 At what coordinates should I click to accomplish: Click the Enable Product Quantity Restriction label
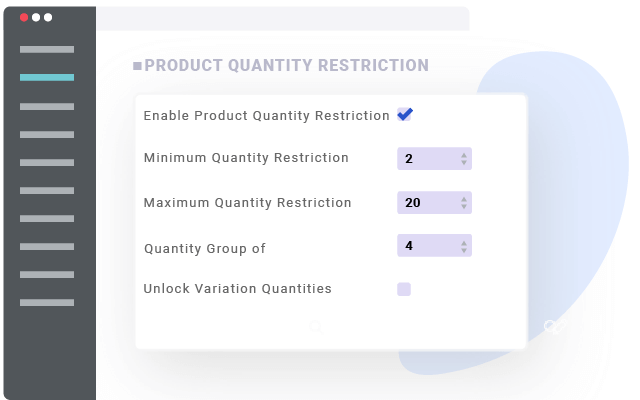pos(266,116)
